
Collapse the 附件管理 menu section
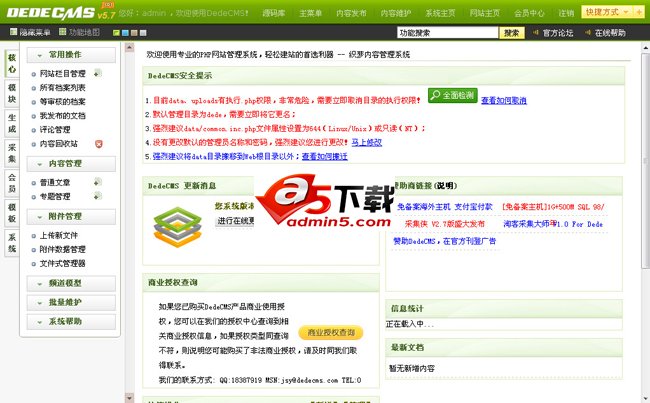pyautogui.click(x=71, y=216)
